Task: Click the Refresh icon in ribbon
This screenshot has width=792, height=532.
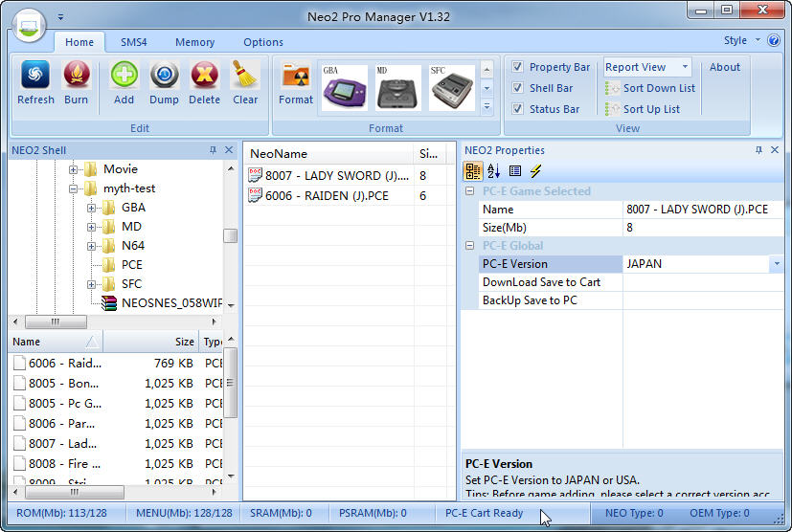Action: (35, 76)
